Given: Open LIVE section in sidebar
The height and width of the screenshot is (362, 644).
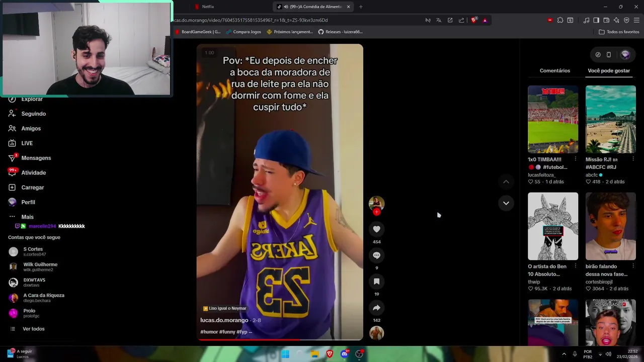Looking at the screenshot, I should (x=27, y=143).
